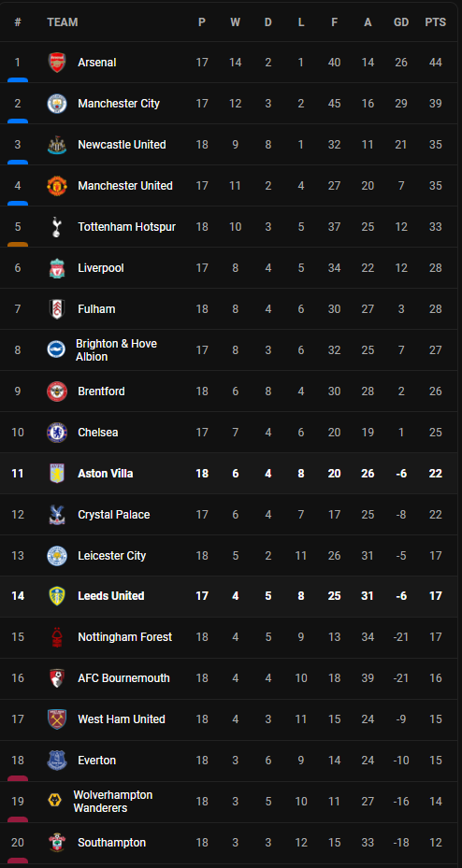
Task: Click Fulham's position number 7
Action: [x=18, y=309]
